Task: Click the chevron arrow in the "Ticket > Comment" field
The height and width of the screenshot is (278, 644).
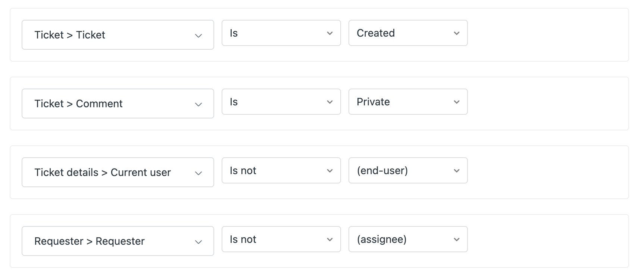Action: (x=198, y=105)
